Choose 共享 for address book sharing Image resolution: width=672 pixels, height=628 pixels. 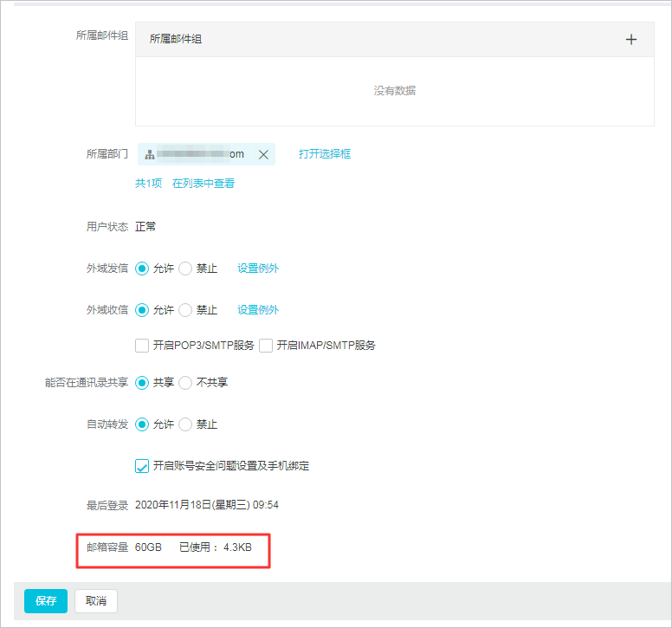click(142, 382)
